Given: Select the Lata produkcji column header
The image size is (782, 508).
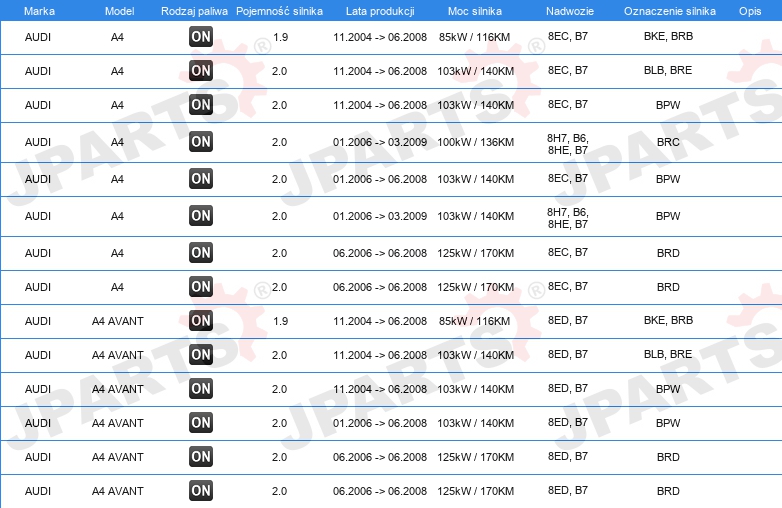Looking at the screenshot, I should (380, 11).
